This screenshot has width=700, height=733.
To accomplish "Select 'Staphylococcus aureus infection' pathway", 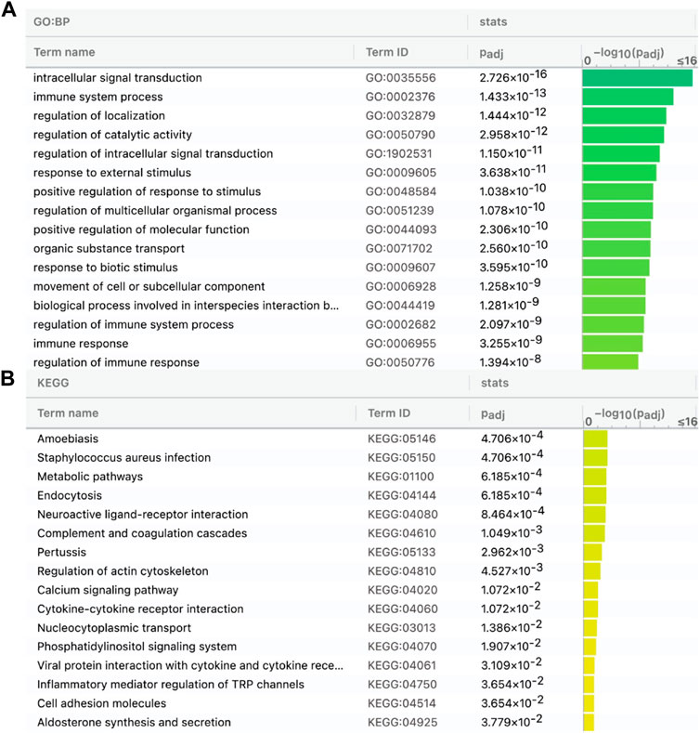I will (x=123, y=458).
